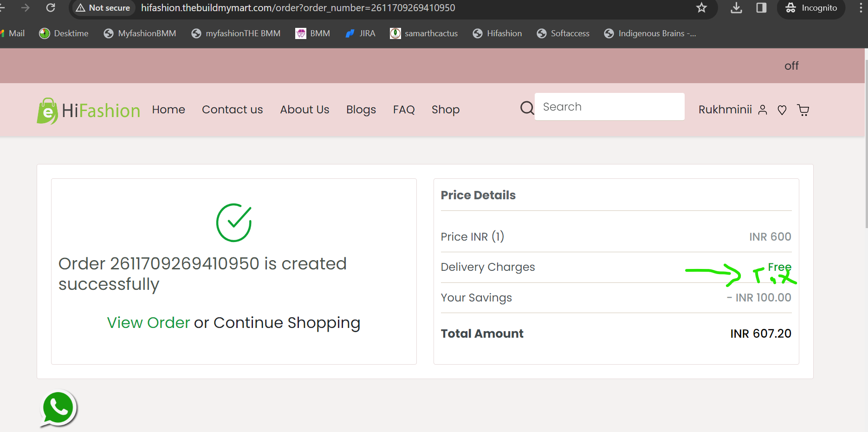Select the Delivery Charges label
This screenshot has height=432, width=868.
(488, 267)
